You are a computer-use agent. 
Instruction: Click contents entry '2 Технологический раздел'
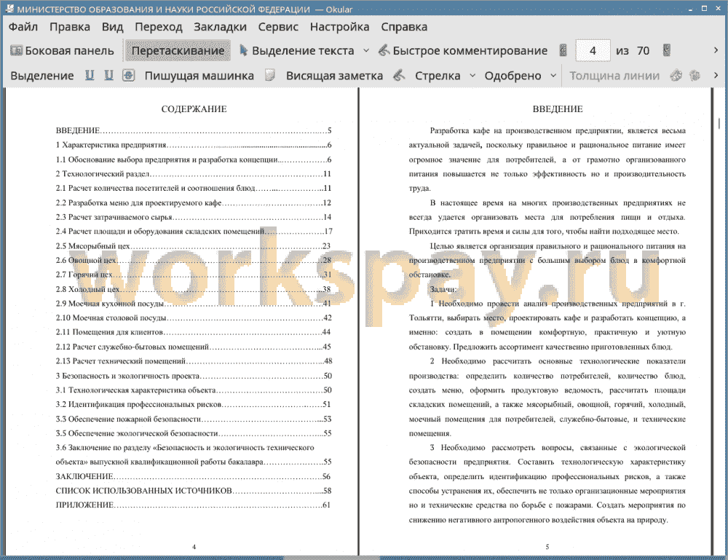point(193,174)
